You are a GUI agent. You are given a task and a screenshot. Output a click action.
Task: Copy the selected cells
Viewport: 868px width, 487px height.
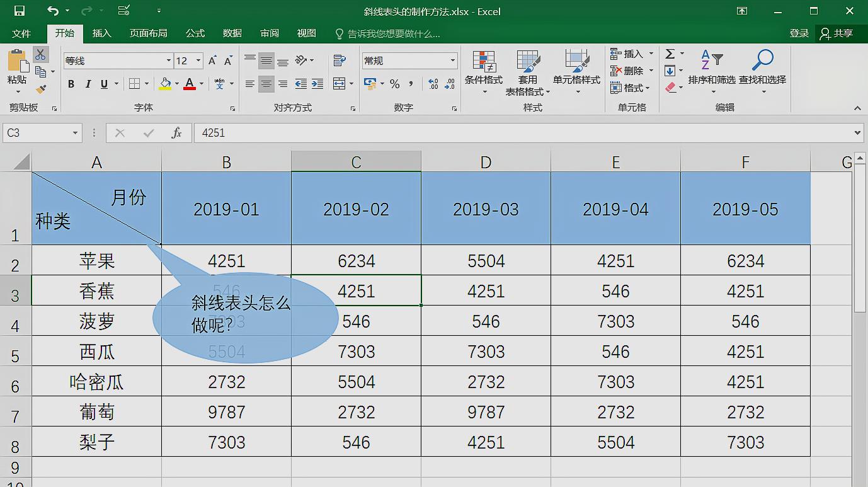tap(40, 72)
